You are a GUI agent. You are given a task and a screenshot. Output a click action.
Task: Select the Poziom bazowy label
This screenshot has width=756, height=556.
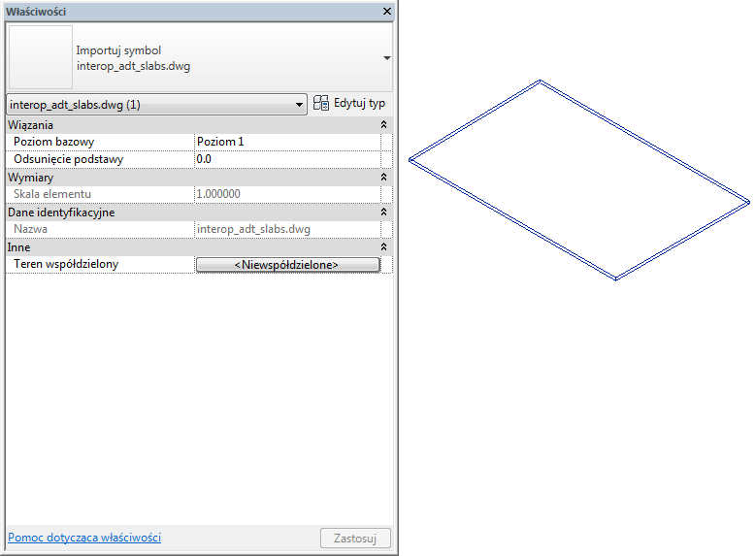coord(54,142)
